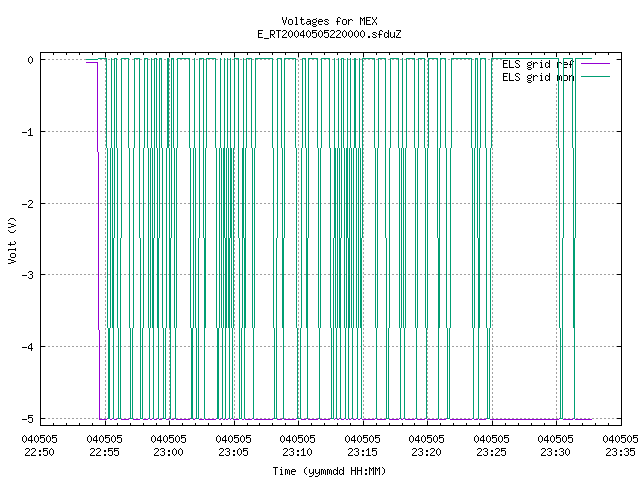The image size is (640, 480).
Task: Click the y-axis tick label -4
Action: pyautogui.click(x=28, y=347)
